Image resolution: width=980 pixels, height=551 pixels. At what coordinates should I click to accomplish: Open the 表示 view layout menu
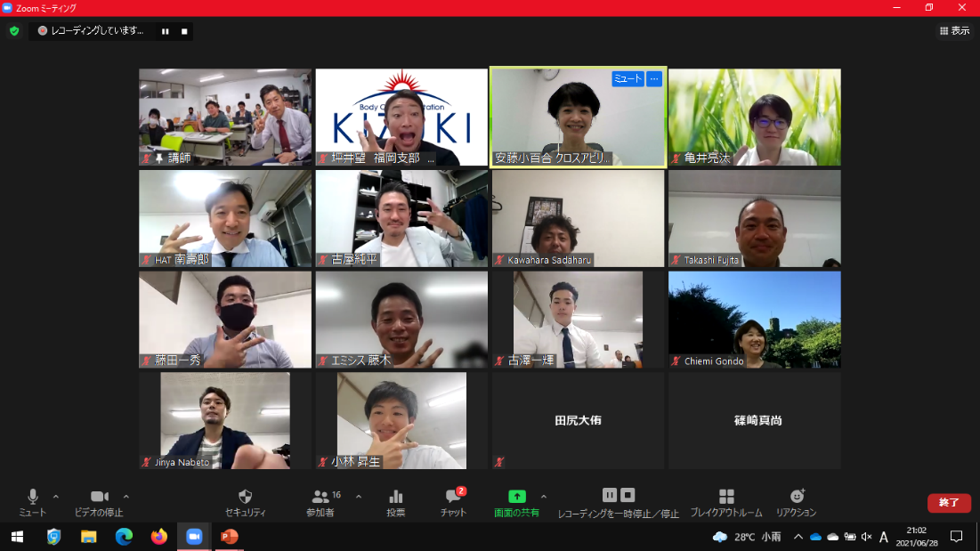click(954, 31)
